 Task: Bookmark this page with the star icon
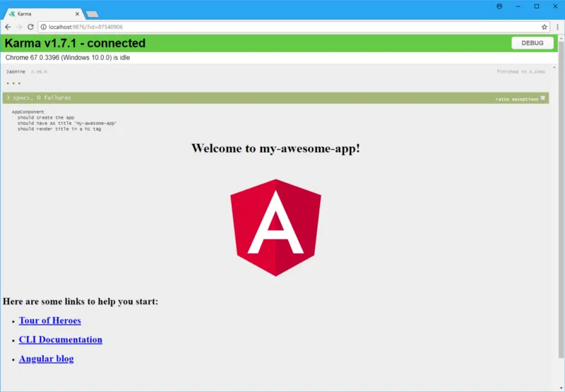click(544, 27)
